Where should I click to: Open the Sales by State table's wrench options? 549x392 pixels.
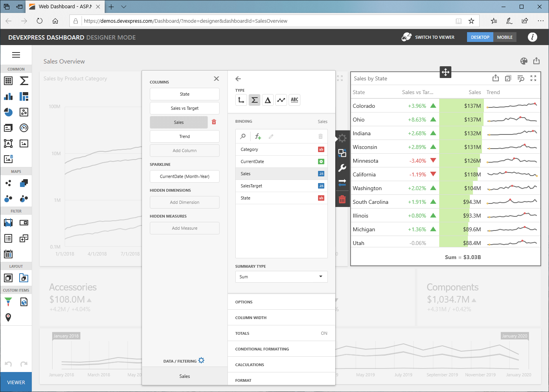[x=342, y=168]
